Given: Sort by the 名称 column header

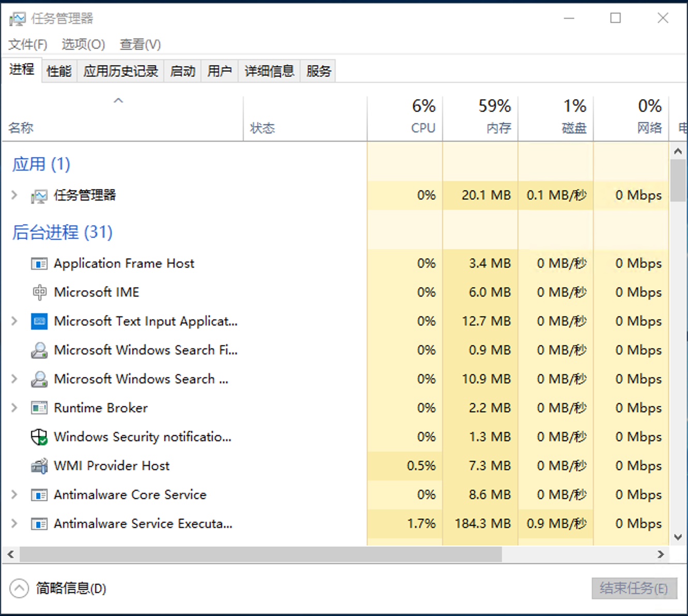Looking at the screenshot, I should coord(122,119).
